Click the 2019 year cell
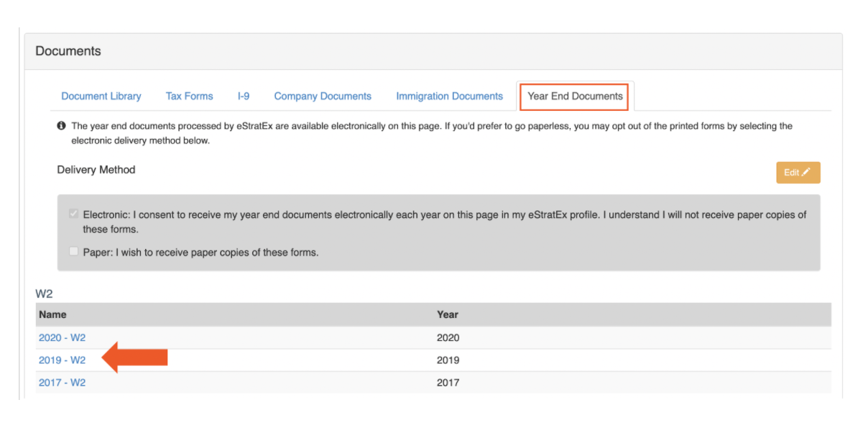868x423 pixels. click(448, 360)
